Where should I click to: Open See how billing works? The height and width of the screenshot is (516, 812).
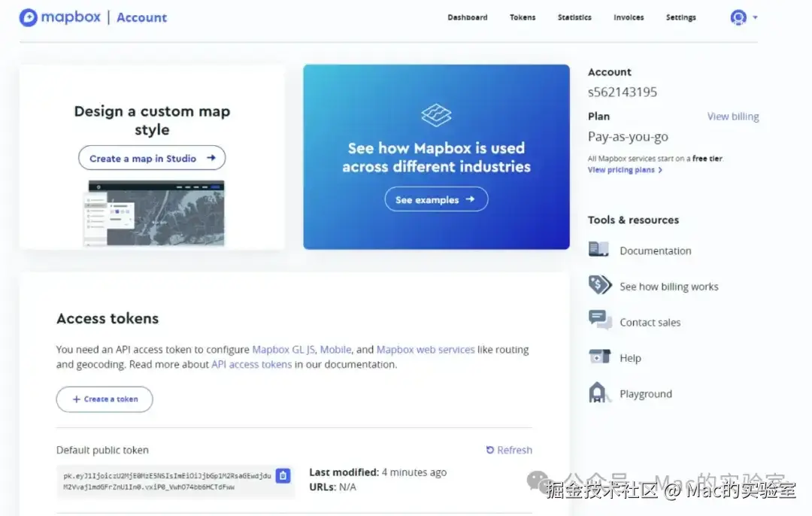pyautogui.click(x=668, y=287)
